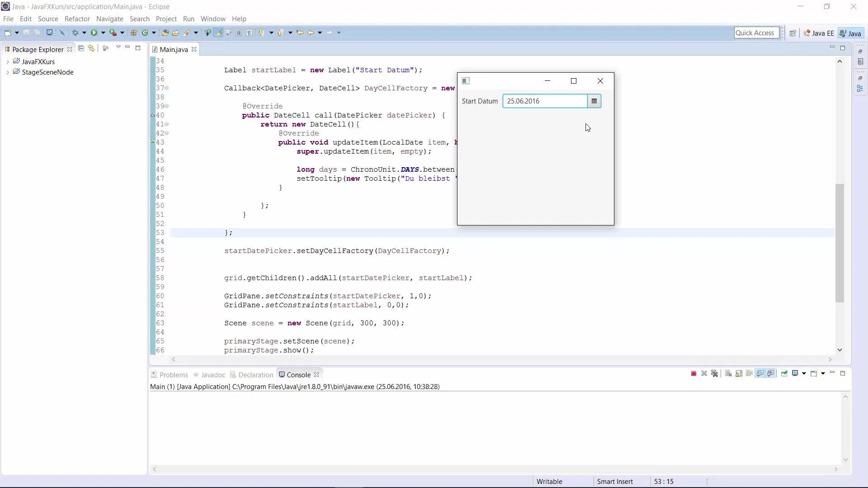Click the Open Task folder icon
This screenshot has width=868, height=488.
point(175,33)
